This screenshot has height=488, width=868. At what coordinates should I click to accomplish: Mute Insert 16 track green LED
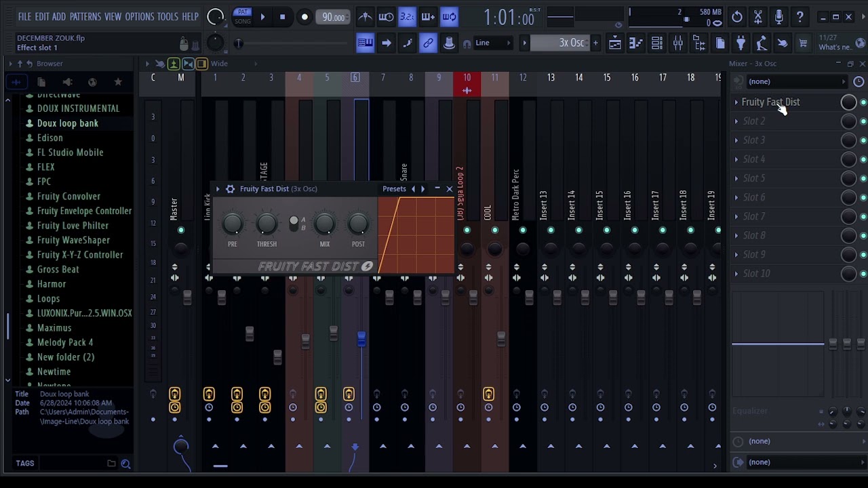tap(635, 230)
